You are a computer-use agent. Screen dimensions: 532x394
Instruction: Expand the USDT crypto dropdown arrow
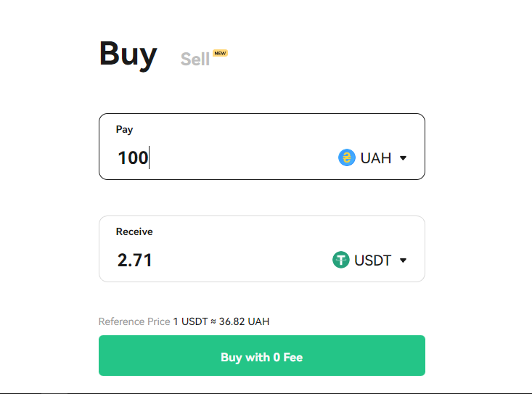[403, 260]
